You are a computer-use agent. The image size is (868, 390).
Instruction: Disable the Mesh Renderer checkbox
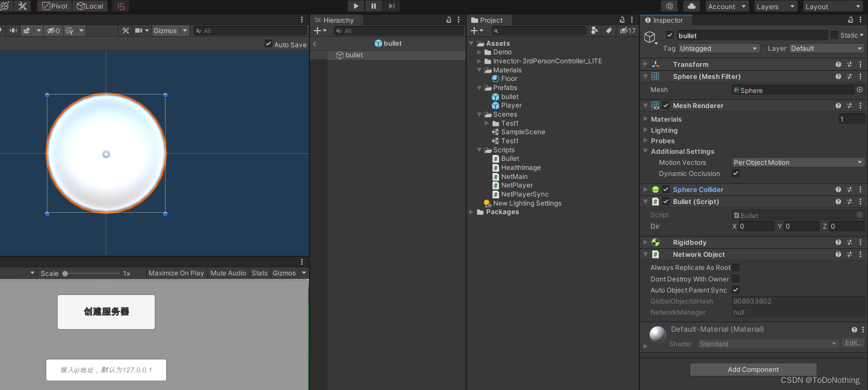point(666,106)
